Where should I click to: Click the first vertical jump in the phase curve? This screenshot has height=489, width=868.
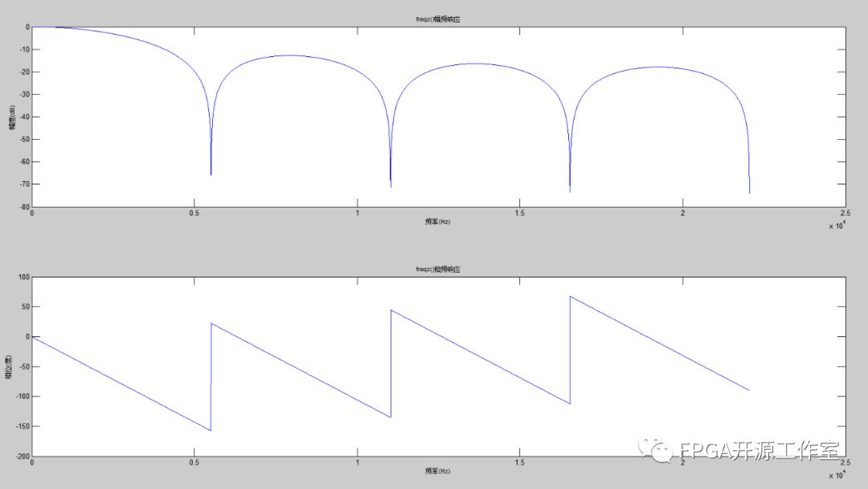tap(211, 378)
